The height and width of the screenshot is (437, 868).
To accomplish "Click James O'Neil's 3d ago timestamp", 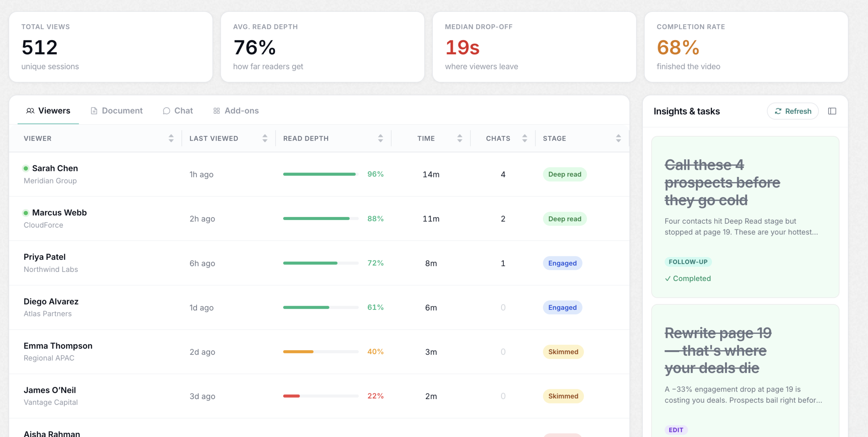I will 202,396.
